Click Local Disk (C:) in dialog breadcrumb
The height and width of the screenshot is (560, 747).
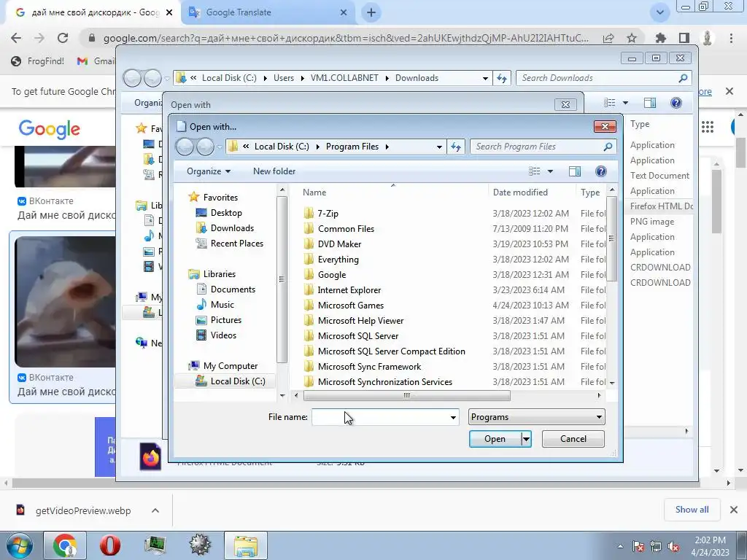click(x=282, y=147)
